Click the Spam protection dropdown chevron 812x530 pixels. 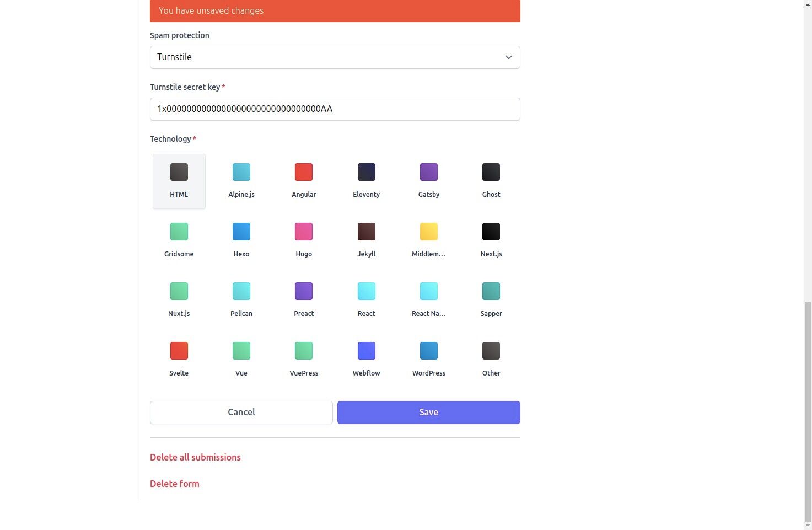[x=508, y=57]
